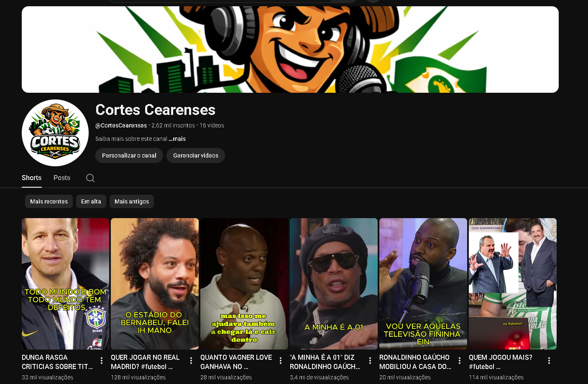Screen dimensions: 588x384
Task: Click Personalizar o canal button
Action: pyautogui.click(x=129, y=155)
